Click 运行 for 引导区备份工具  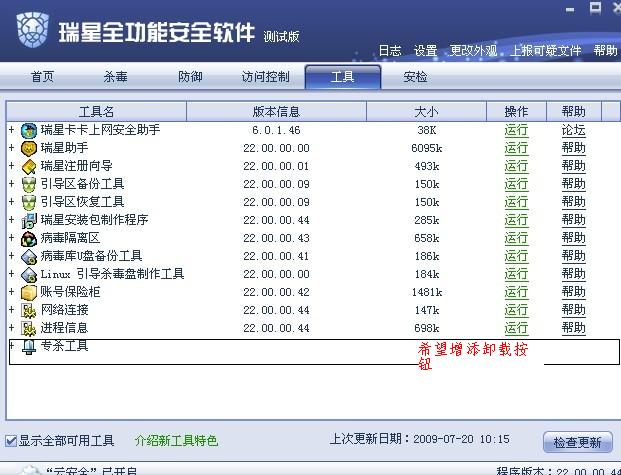(x=516, y=184)
